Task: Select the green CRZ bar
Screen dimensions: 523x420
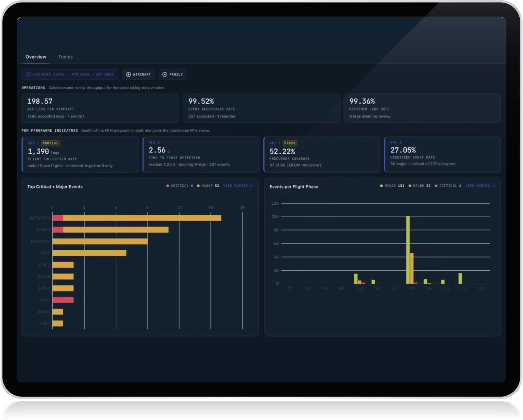Action: (x=373, y=282)
